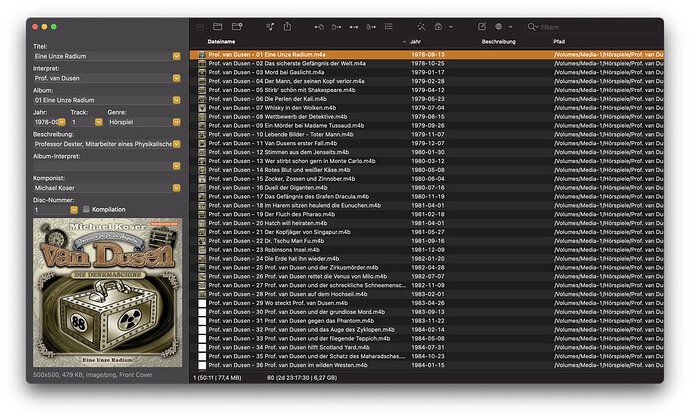Click the Beschreibung column header
The height and width of the screenshot is (418, 690).
(498, 42)
